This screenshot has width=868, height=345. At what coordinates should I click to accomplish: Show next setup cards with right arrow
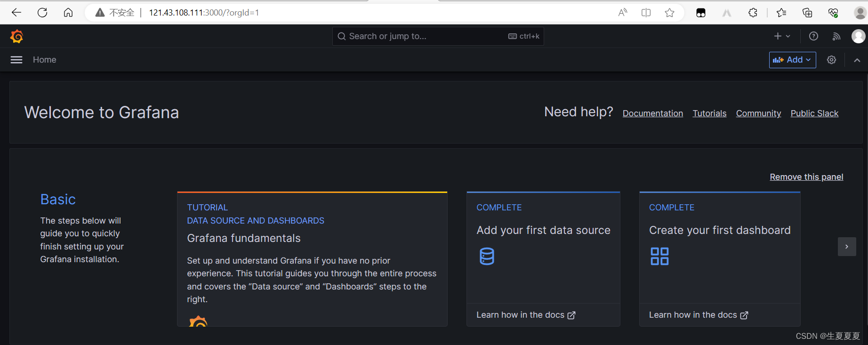pos(847,247)
